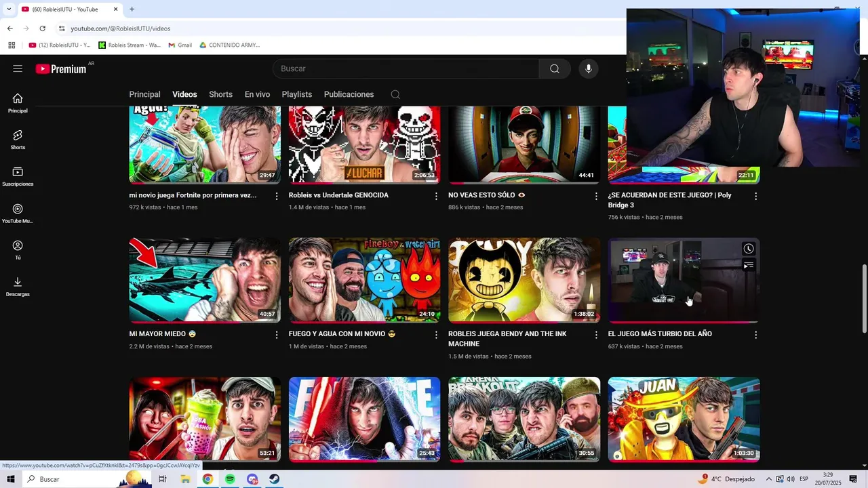Open Shorts in the left sidebar
The width and height of the screenshot is (868, 488).
18,140
